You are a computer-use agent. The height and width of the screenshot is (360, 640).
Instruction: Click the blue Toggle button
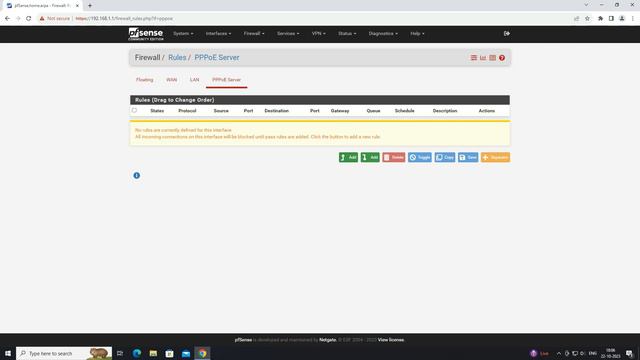420,157
